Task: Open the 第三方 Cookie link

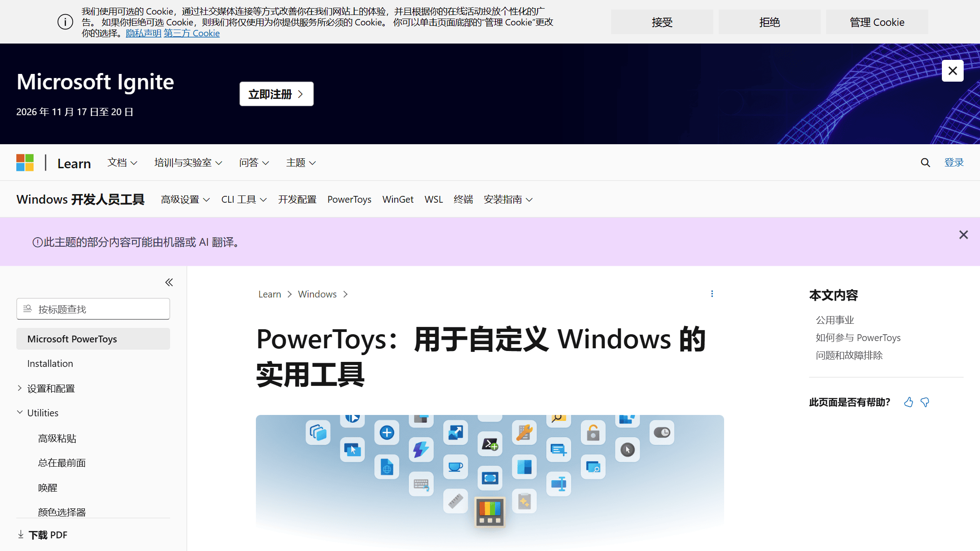Action: [x=191, y=33]
